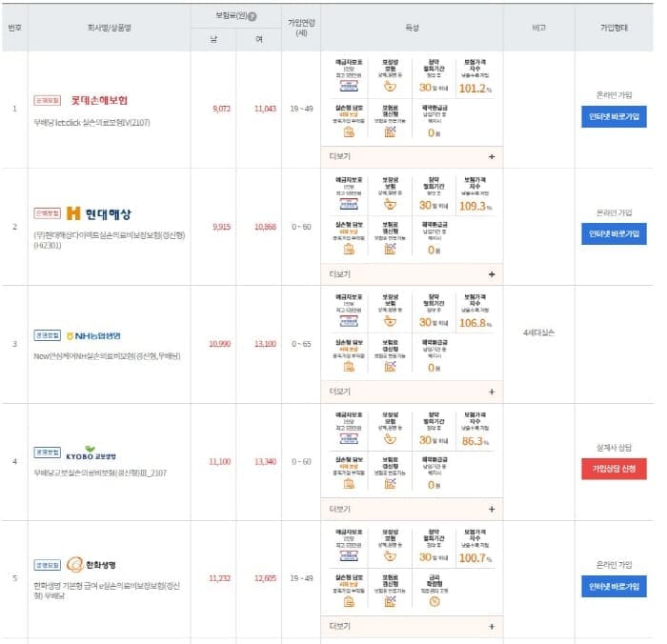Click the 실손형 담보 icon in 롯데손해보험 row

coord(349,132)
